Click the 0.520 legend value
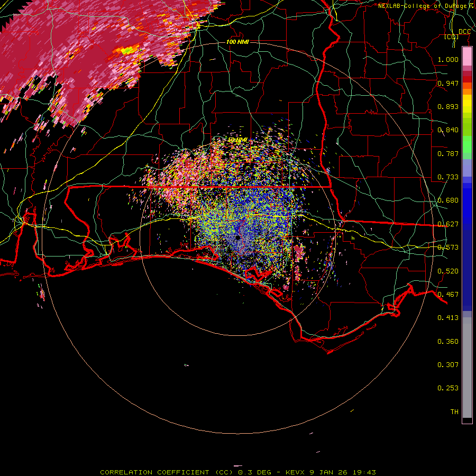476x476 pixels. click(x=448, y=271)
